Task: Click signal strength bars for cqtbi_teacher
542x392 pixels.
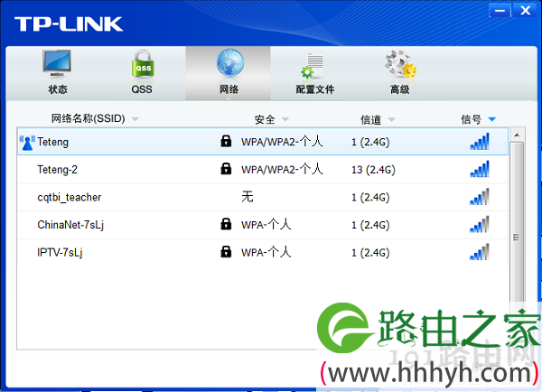Action: 480,197
